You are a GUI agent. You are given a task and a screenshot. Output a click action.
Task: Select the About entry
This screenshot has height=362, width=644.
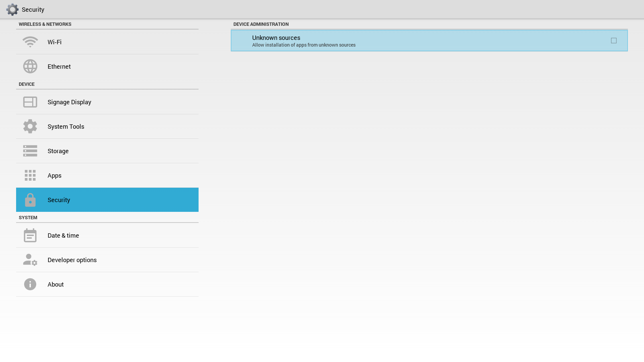(107, 284)
